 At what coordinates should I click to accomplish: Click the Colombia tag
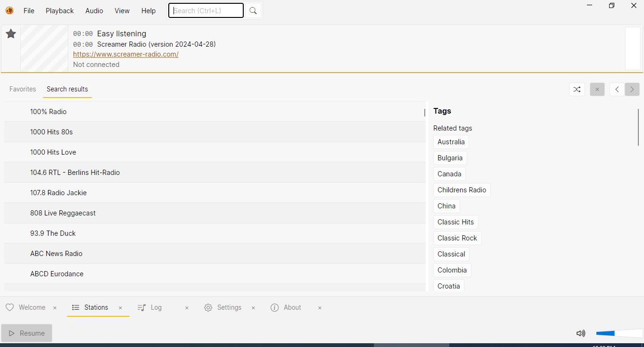click(452, 270)
